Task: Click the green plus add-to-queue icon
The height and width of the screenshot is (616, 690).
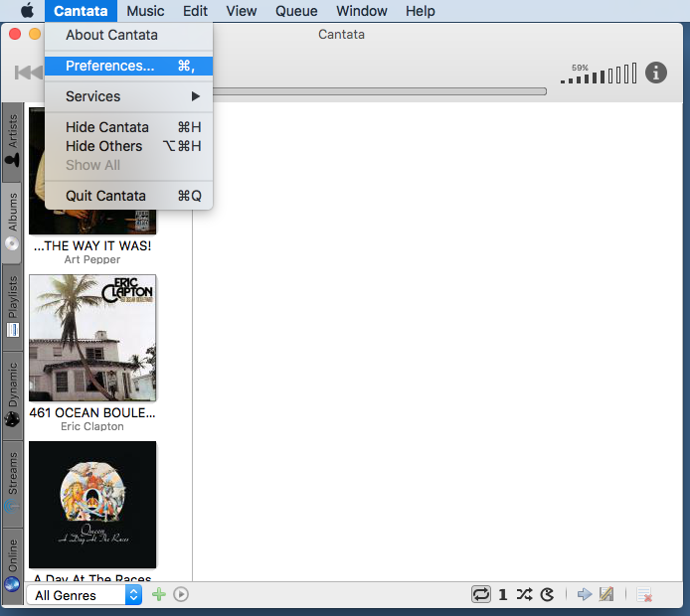Action: coord(159,594)
